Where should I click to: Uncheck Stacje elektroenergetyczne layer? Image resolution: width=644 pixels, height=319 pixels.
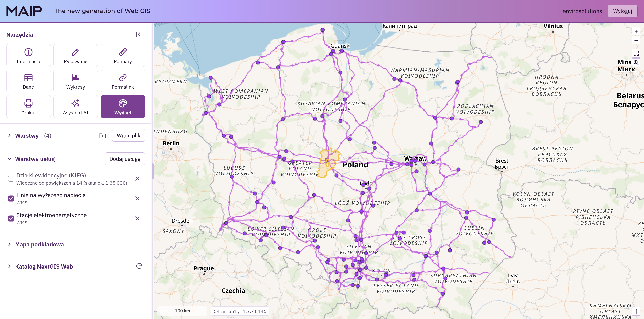11,218
